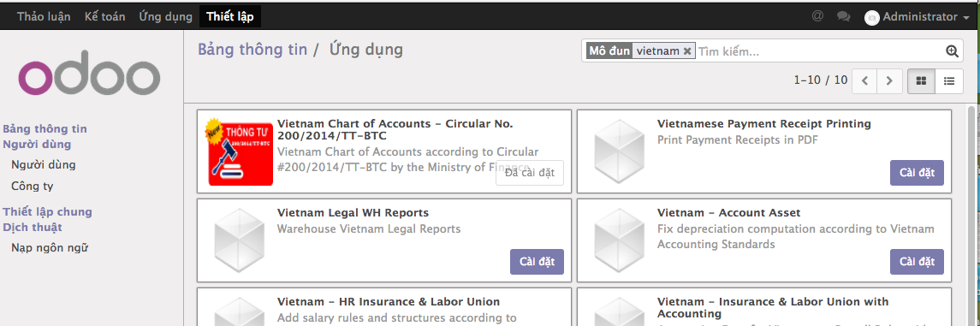Click the search magnifier advanced options icon
The image size is (980, 326).
(952, 51)
